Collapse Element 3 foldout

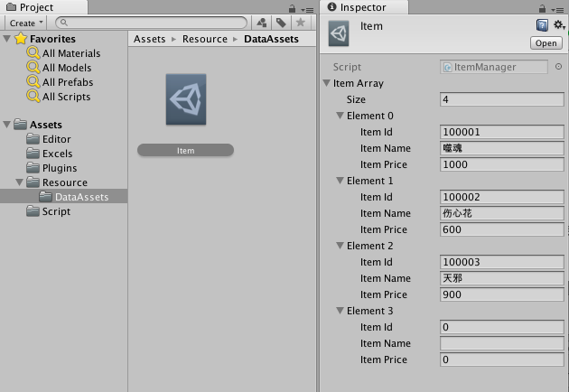coord(340,311)
